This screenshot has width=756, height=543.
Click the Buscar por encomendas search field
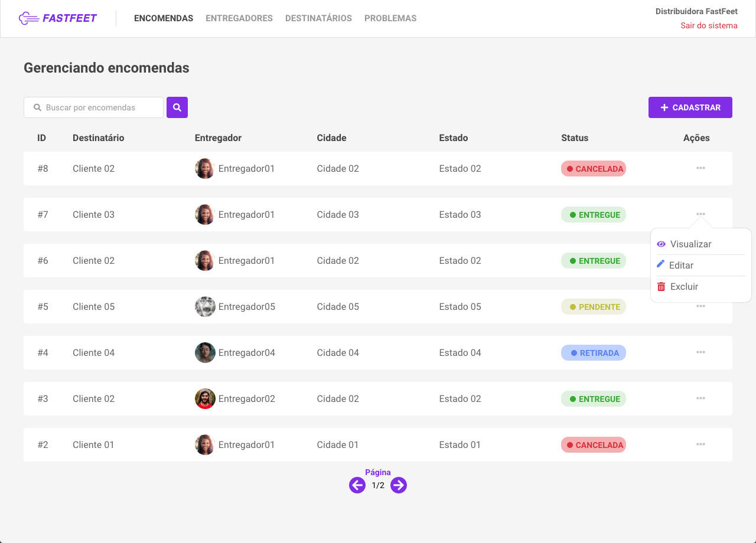click(x=93, y=107)
